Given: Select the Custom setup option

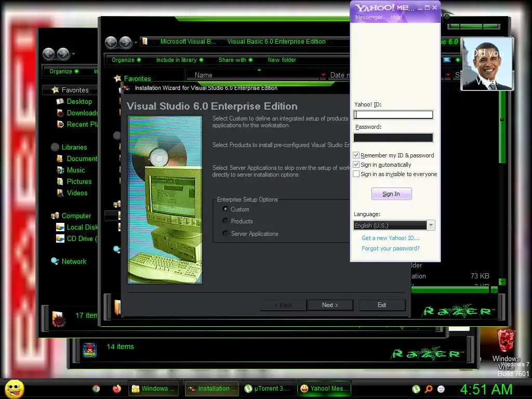Looking at the screenshot, I should pyautogui.click(x=225, y=209).
